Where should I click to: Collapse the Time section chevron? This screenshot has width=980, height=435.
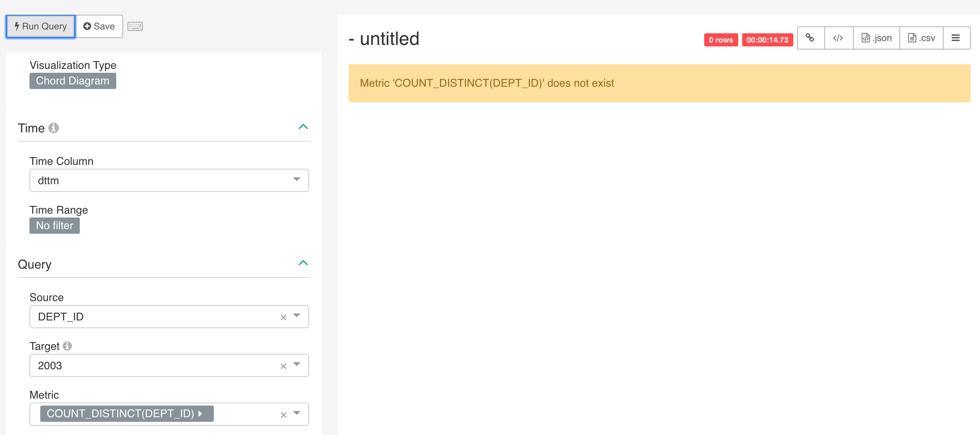pos(303,127)
